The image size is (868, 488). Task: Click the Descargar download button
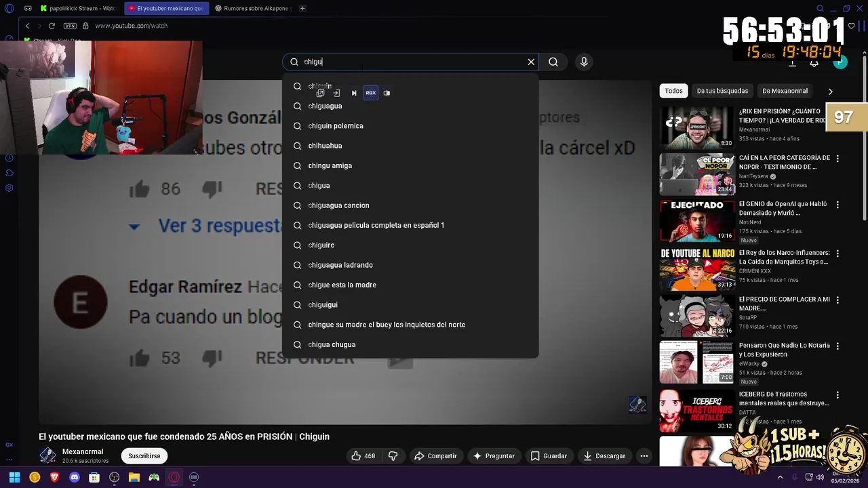point(604,456)
